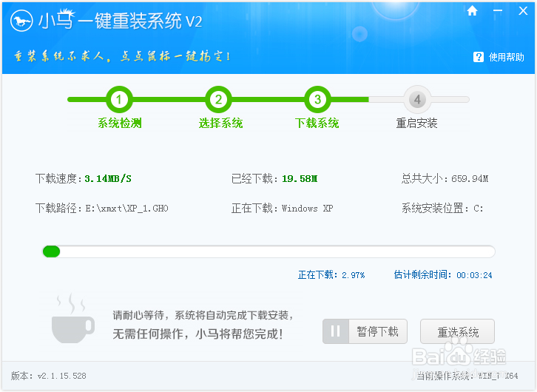Click the home icon in title bar
Image resolution: width=537 pixels, height=392 pixels.
[x=472, y=11]
